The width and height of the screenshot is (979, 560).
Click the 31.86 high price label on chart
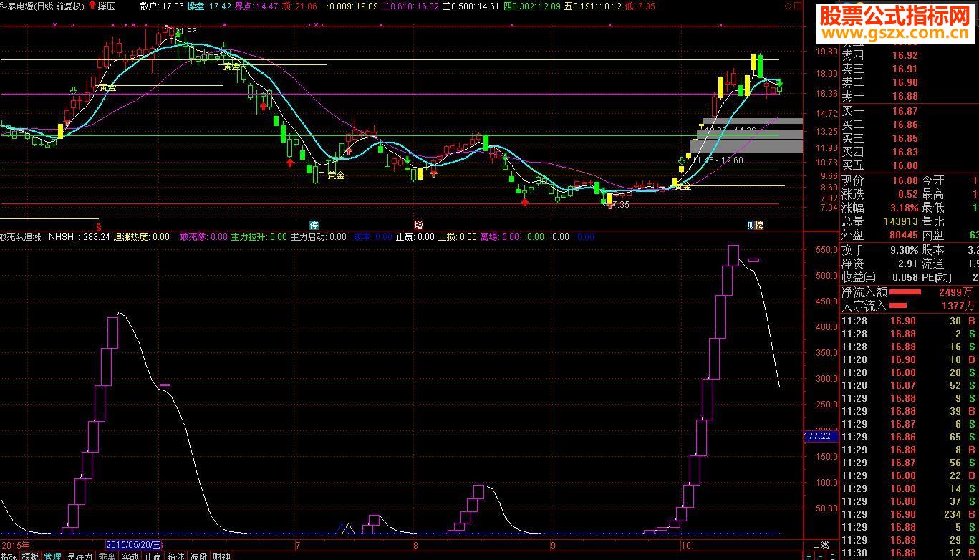185,32
